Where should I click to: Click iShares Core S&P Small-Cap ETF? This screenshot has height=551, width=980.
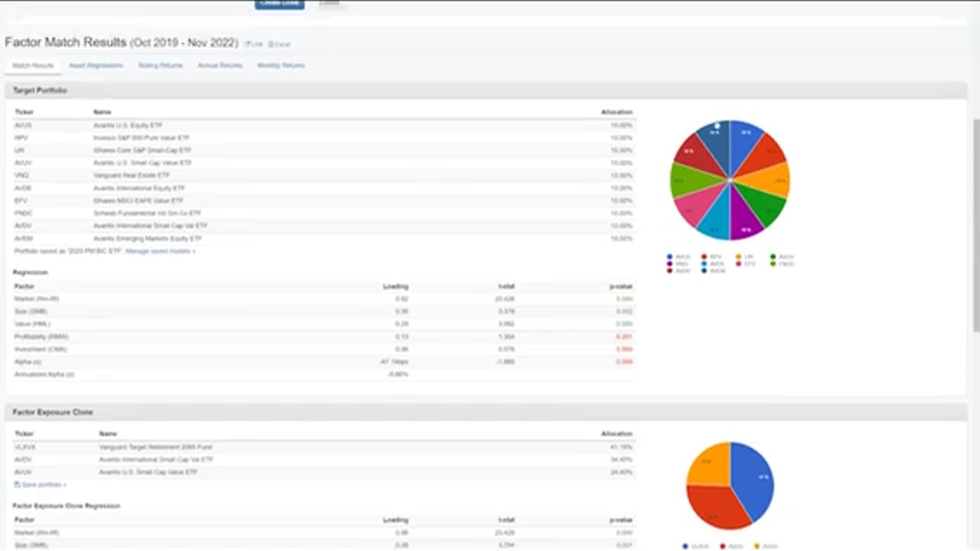point(142,151)
